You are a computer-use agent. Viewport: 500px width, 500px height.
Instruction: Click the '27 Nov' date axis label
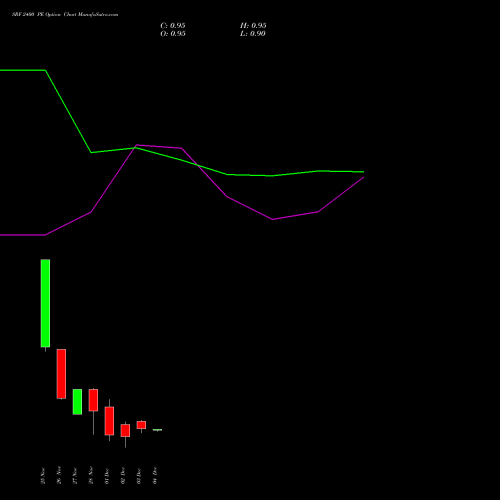click(x=75, y=476)
